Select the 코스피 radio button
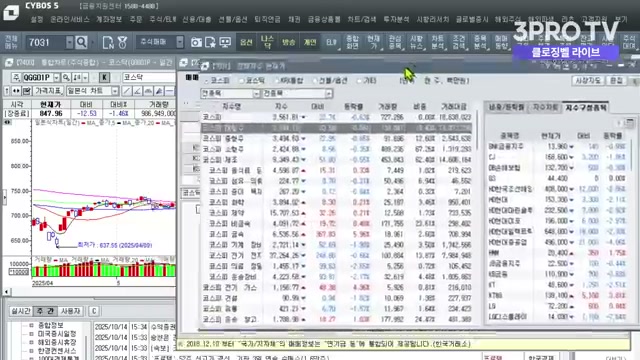Screen dimensions: 640x360 206,81
